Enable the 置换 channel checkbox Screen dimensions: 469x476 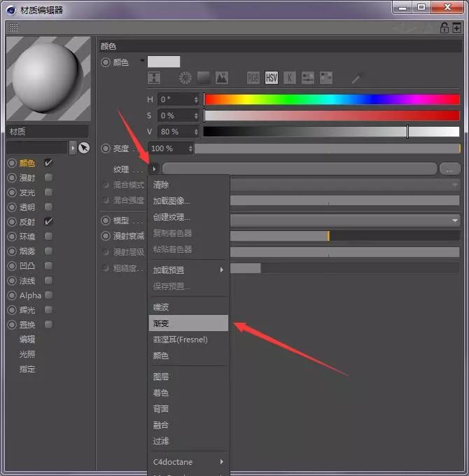pos(48,325)
